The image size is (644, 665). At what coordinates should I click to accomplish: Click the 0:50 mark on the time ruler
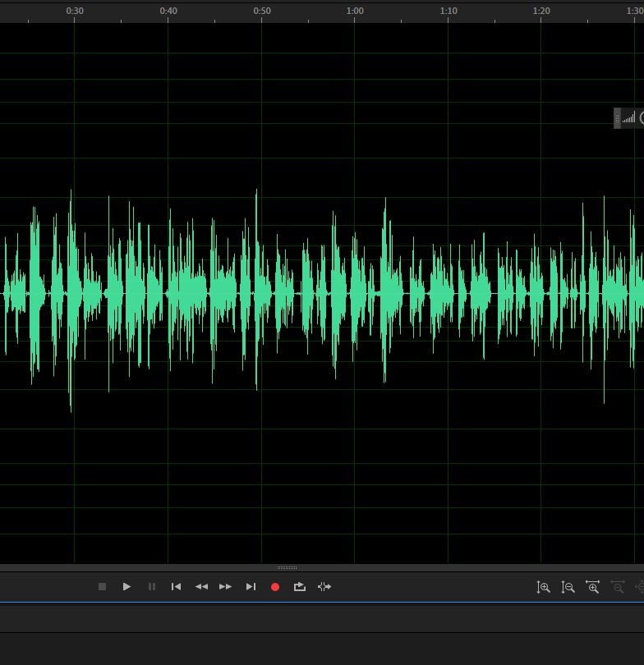pyautogui.click(x=262, y=11)
